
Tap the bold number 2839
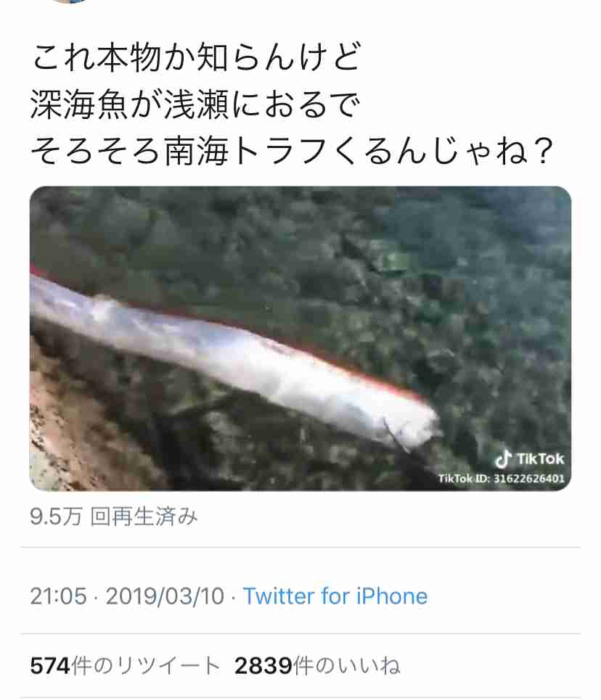tap(263, 666)
